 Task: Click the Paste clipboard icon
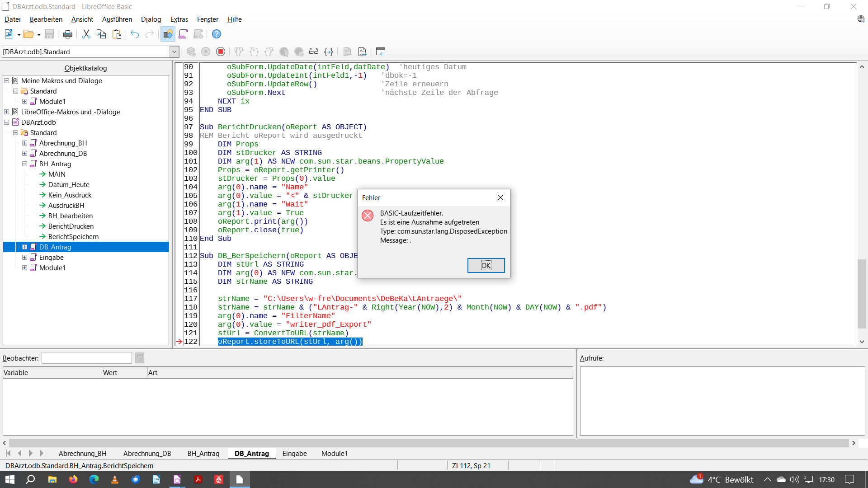click(x=117, y=34)
